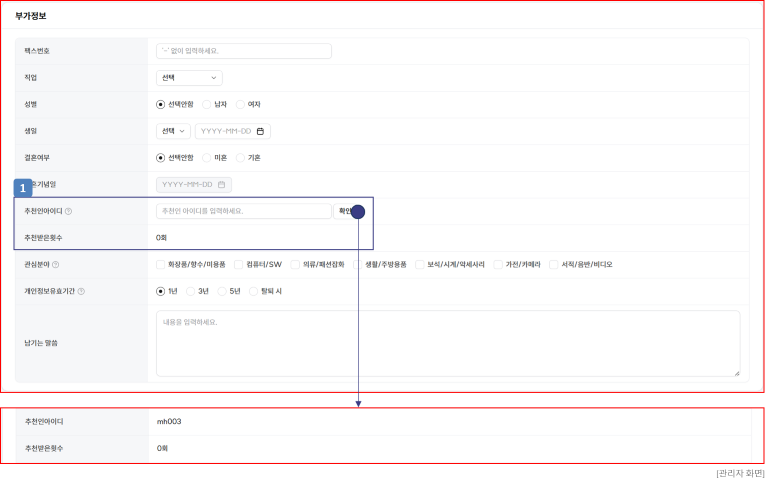Check the 화장품/향수/미용품 interest box
The width and height of the screenshot is (772, 484).
[161, 264]
